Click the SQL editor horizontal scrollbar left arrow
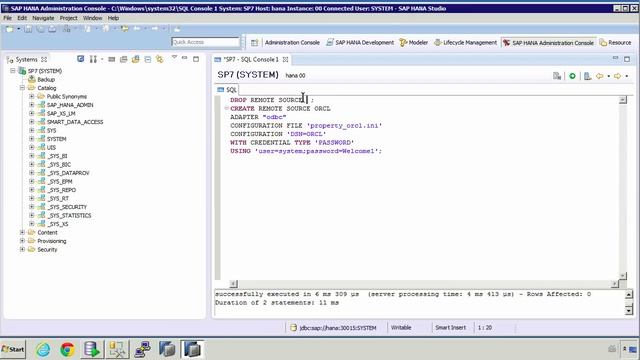640x360 pixels. click(233, 284)
